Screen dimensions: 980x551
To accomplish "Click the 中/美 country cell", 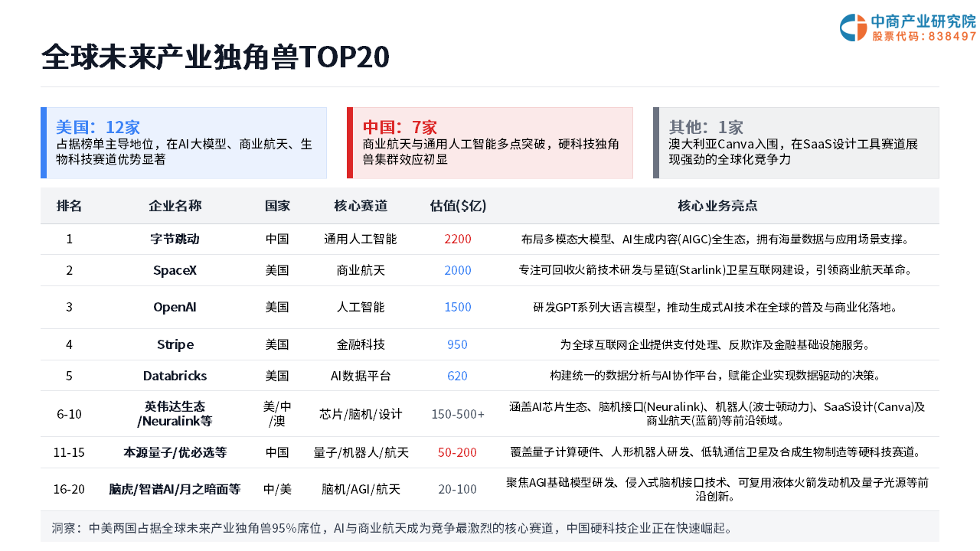I will (277, 489).
